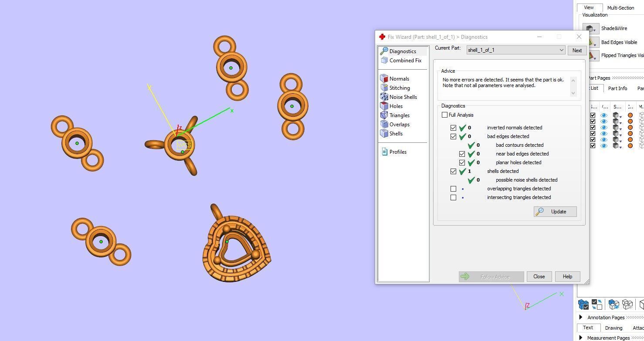Toggle the Full Analysis checkbox

(x=444, y=115)
